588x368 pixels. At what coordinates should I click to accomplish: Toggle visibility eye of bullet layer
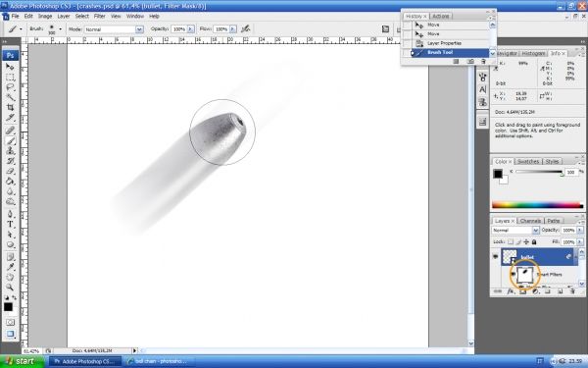tap(495, 256)
